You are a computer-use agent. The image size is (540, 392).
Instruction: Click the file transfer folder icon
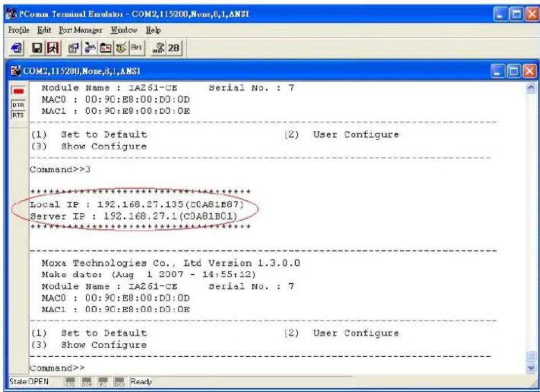(x=105, y=48)
